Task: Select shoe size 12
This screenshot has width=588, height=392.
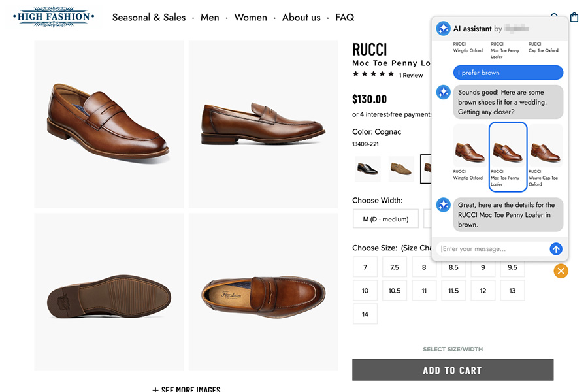Action: [x=483, y=291]
